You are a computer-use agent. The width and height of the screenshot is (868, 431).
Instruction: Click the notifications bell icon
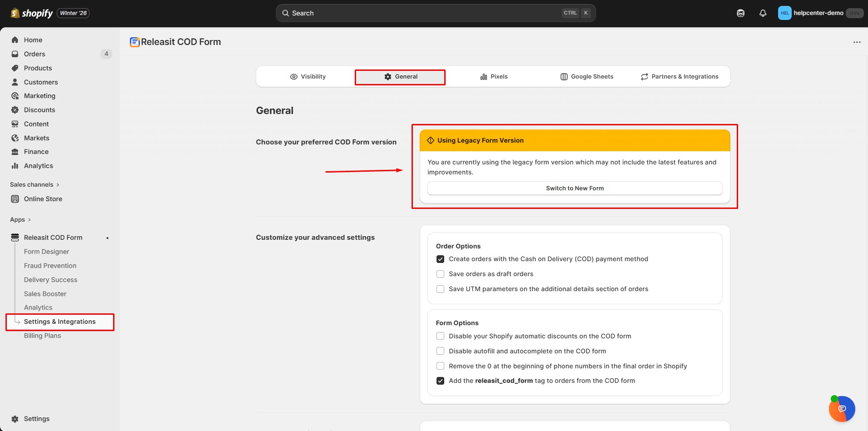tap(763, 13)
